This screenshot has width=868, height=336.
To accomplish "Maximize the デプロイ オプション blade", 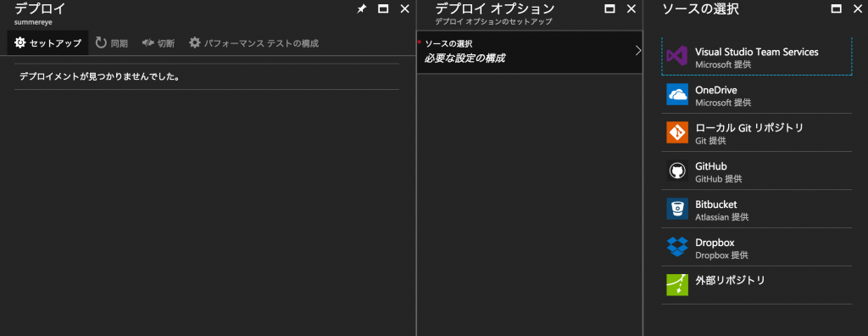I will [609, 8].
